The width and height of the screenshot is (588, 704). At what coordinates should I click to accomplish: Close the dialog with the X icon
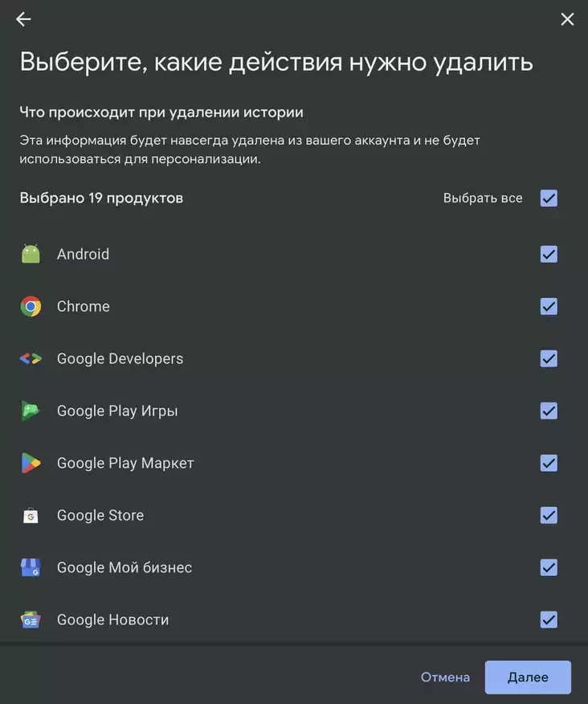[x=567, y=18]
